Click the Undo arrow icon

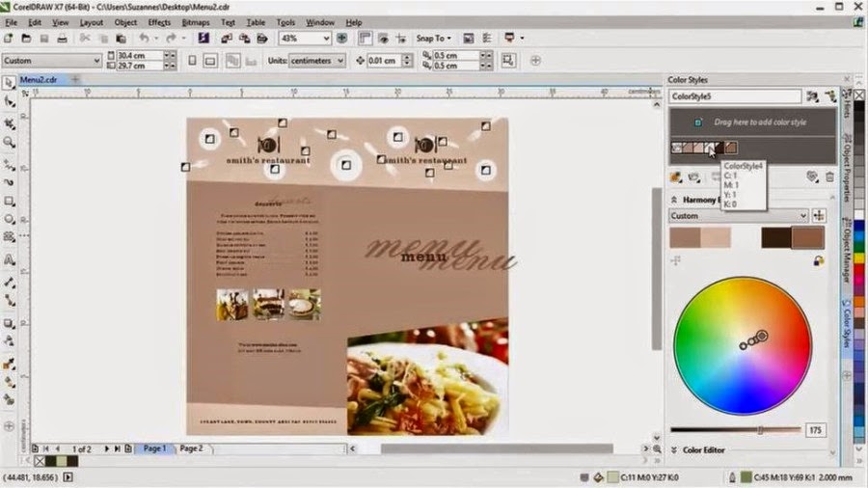[144, 39]
